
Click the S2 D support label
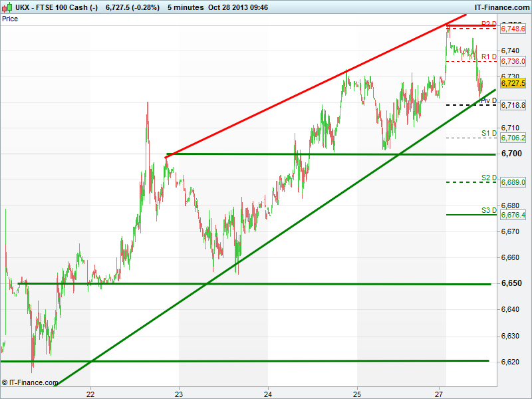click(x=489, y=178)
